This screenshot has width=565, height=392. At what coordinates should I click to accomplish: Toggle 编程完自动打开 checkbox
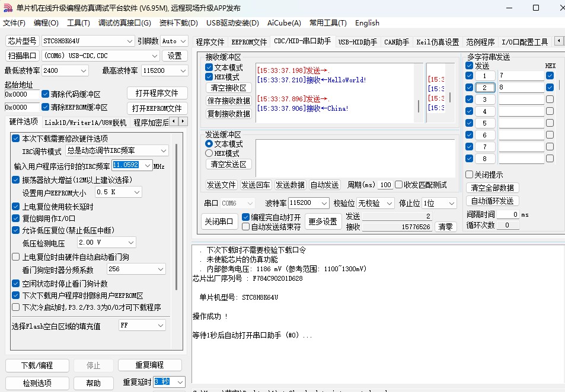[246, 217]
